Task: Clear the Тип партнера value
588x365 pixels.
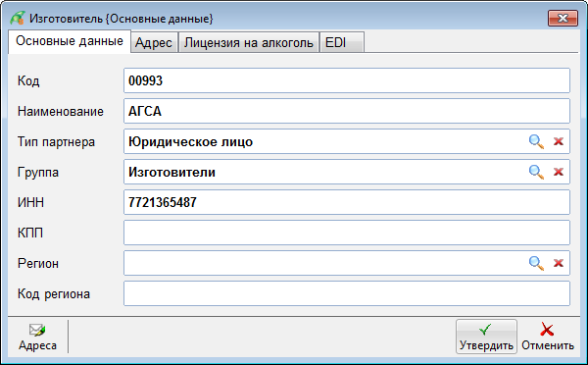Action: 559,141
